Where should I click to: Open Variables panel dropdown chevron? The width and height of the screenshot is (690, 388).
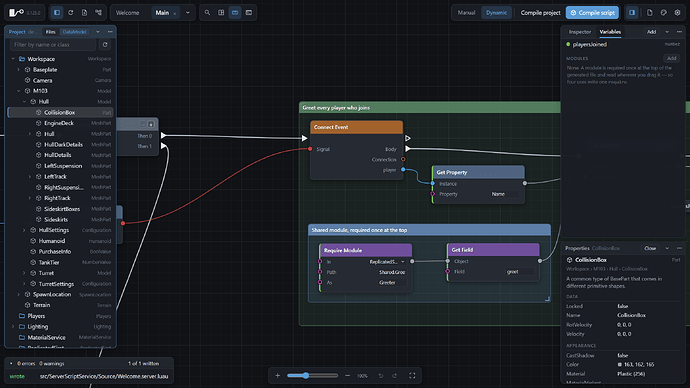tap(667, 32)
